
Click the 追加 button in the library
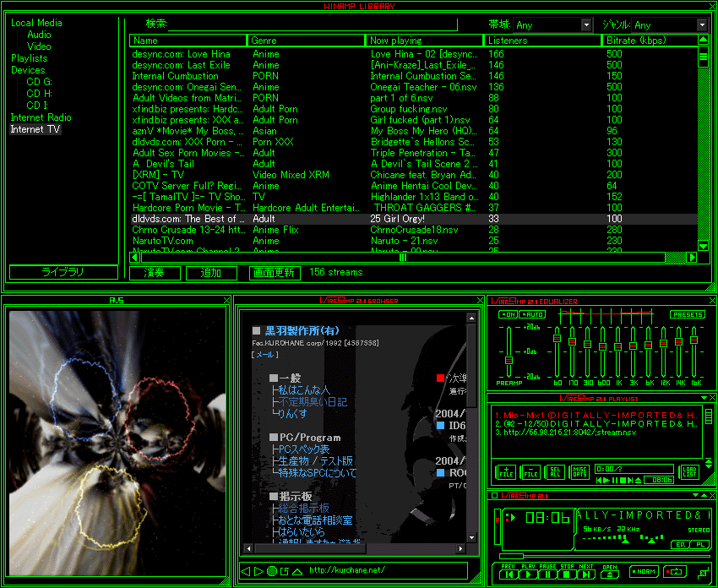point(211,273)
